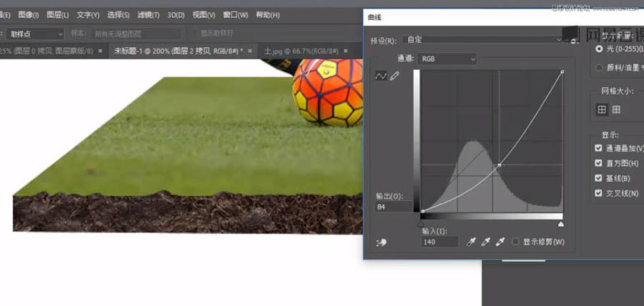Select the pencil draw-curve tool
Screen dimensions: 644x306
click(394, 76)
